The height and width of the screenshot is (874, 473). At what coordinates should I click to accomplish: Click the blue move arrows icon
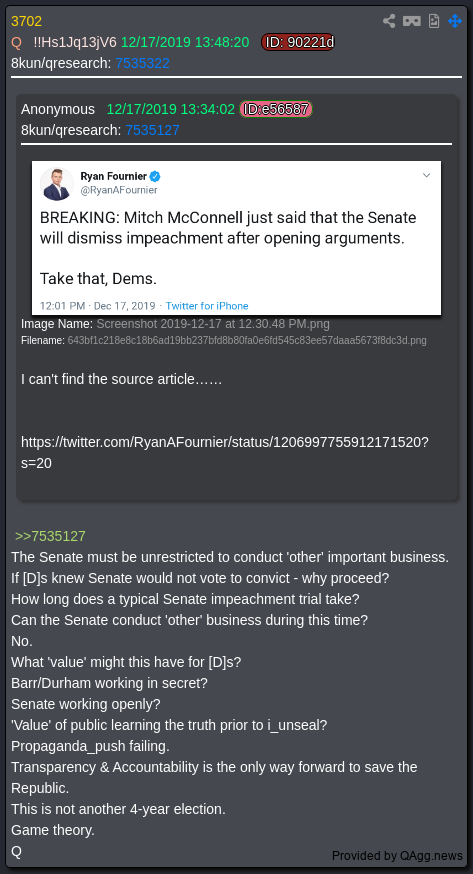(x=455, y=21)
